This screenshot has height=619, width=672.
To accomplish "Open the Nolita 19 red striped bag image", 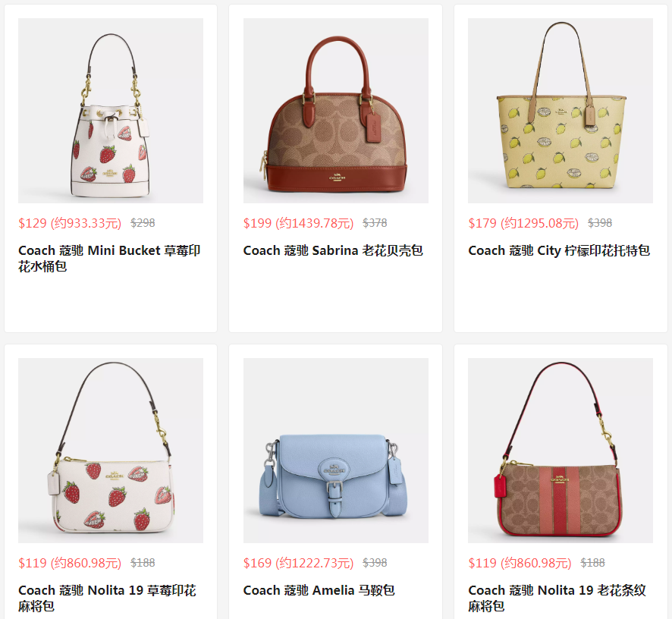I will (561, 451).
